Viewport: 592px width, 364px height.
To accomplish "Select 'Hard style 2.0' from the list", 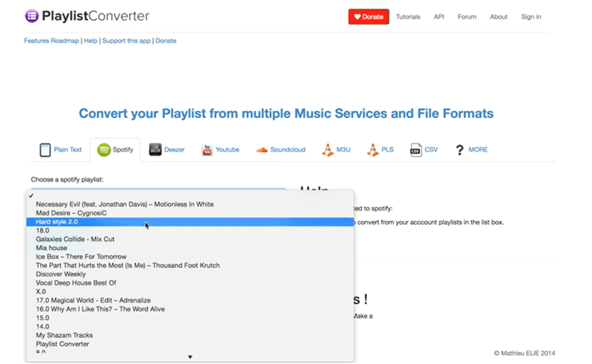I will click(x=57, y=222).
